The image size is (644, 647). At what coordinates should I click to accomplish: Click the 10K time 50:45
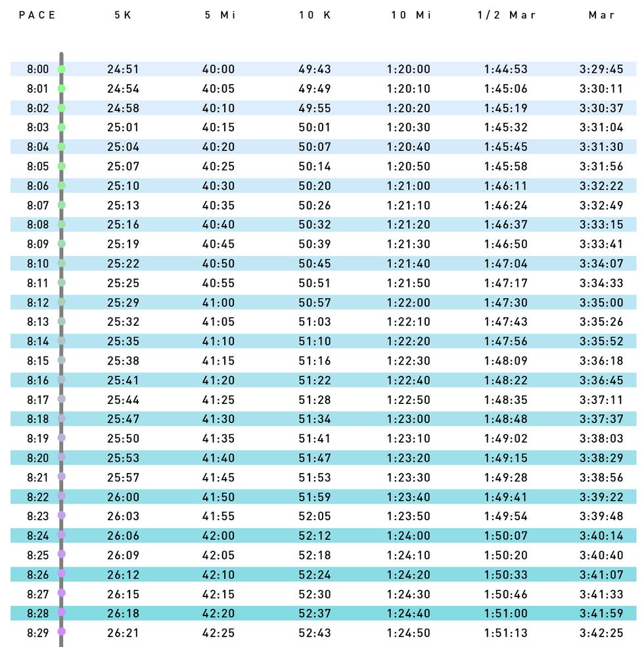pyautogui.click(x=315, y=263)
